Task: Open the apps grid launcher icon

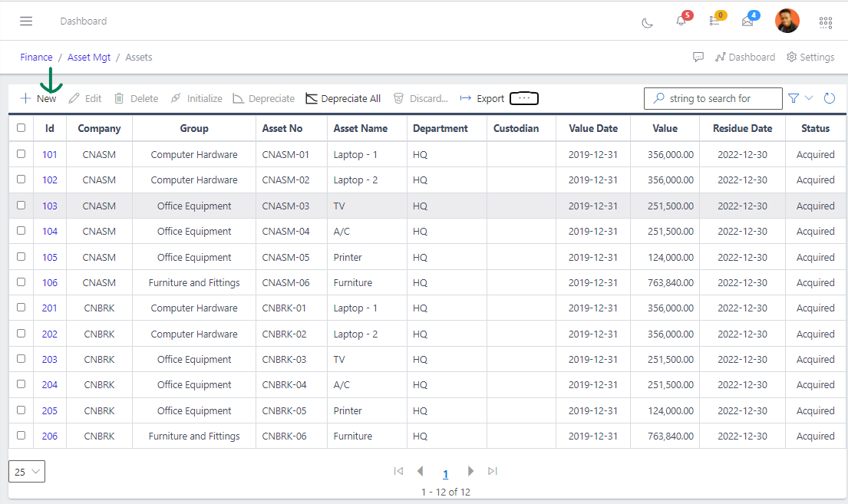Action: [x=826, y=22]
